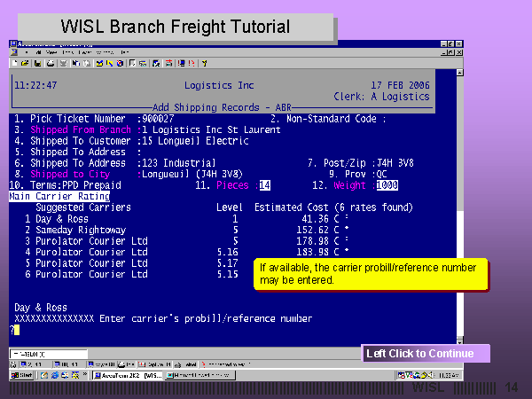The width and height of the screenshot is (532, 399).
Task: Click the estimated cost 152.62
Action: [312, 230]
